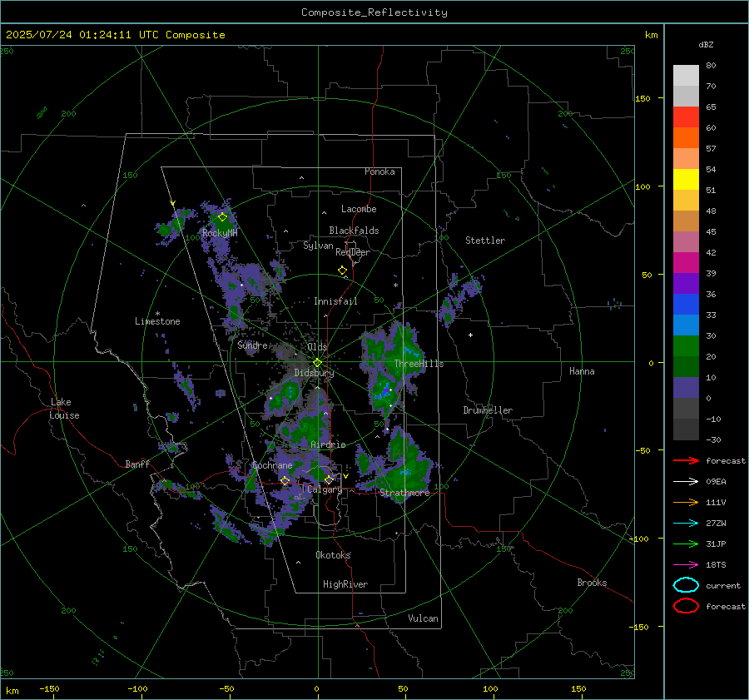Click the white plus marker west of Hanna
749x700 pixels.
pyautogui.click(x=470, y=335)
